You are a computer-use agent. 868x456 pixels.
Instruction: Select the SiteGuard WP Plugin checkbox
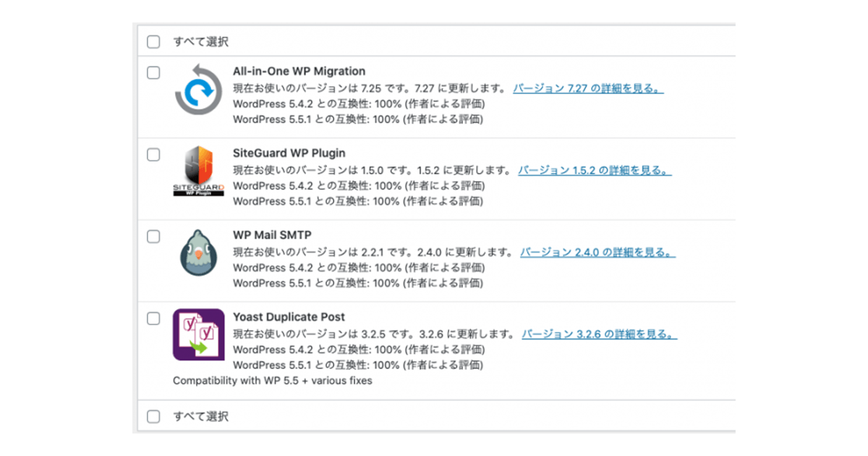153,154
